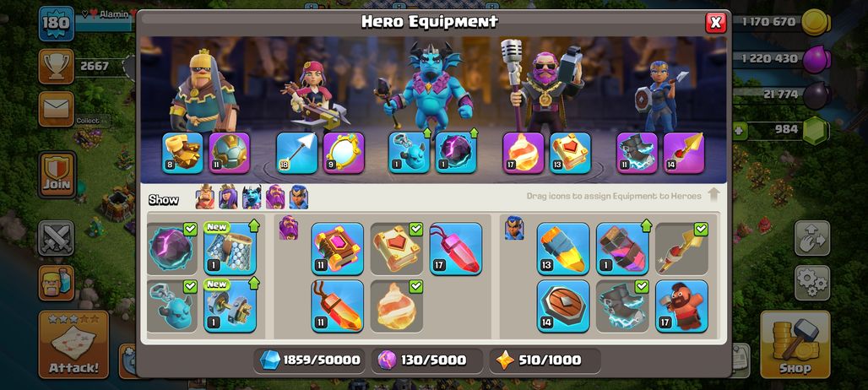The height and width of the screenshot is (390, 868).
Task: Close the Hero Equipment window
Action: click(716, 22)
